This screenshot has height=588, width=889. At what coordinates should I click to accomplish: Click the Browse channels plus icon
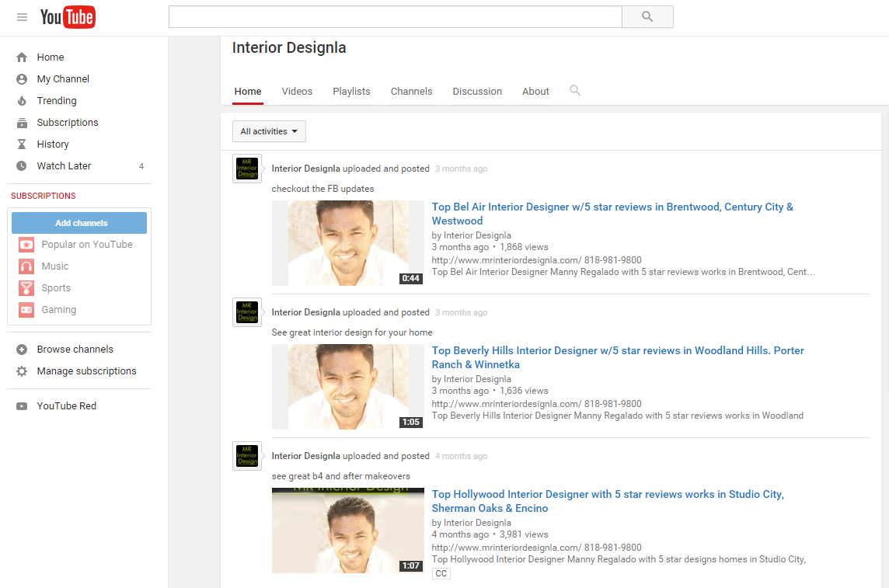22,350
